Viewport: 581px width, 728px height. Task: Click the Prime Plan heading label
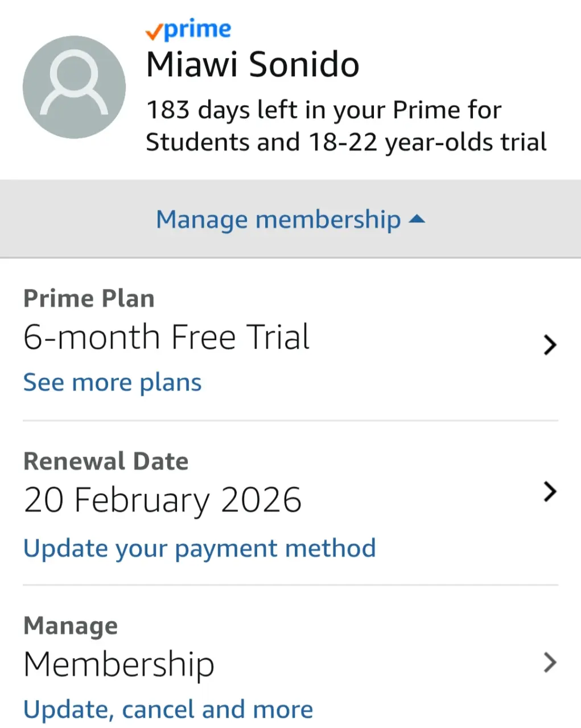pyautogui.click(x=89, y=299)
